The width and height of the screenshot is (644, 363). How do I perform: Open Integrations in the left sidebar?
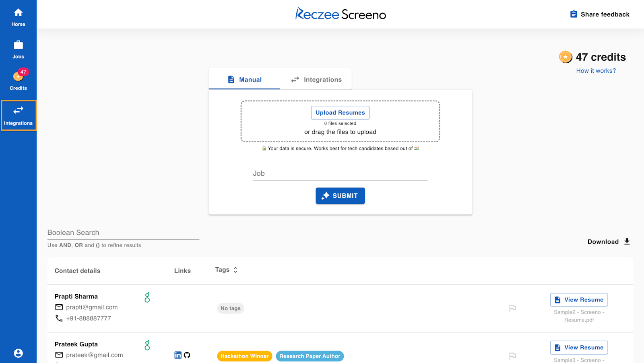18,115
